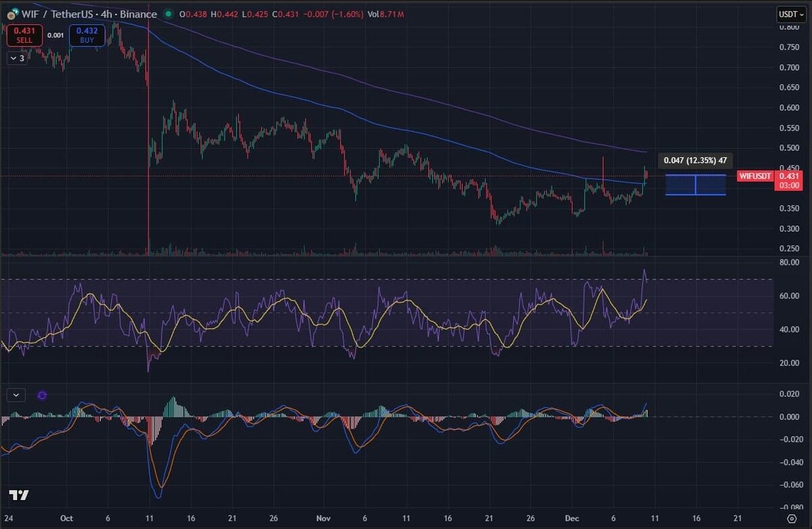Open the TradingView logo link
This screenshot has height=529, width=812.
pyautogui.click(x=19, y=495)
